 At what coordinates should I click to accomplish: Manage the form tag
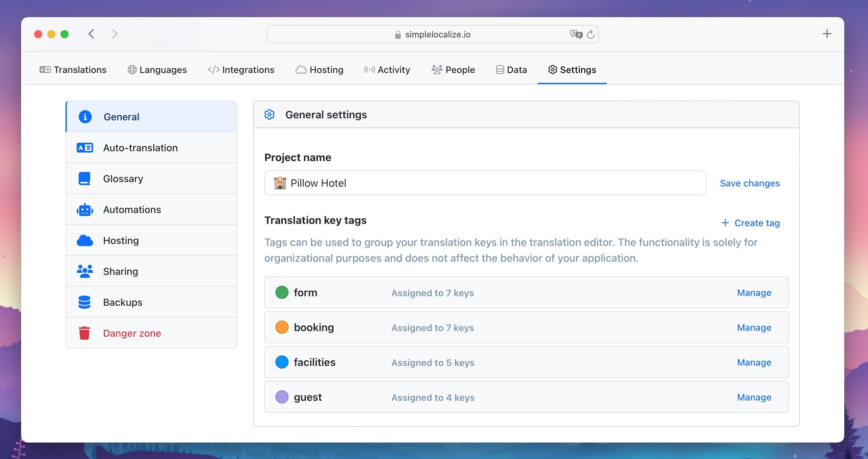click(754, 293)
